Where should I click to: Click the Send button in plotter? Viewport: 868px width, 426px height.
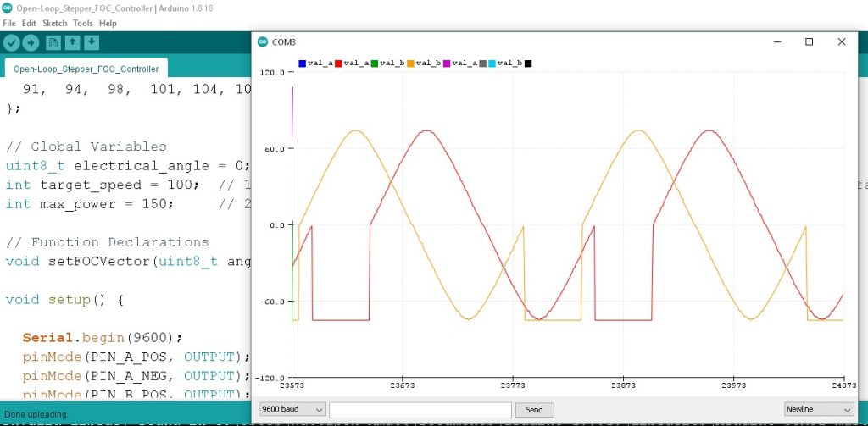tap(534, 409)
